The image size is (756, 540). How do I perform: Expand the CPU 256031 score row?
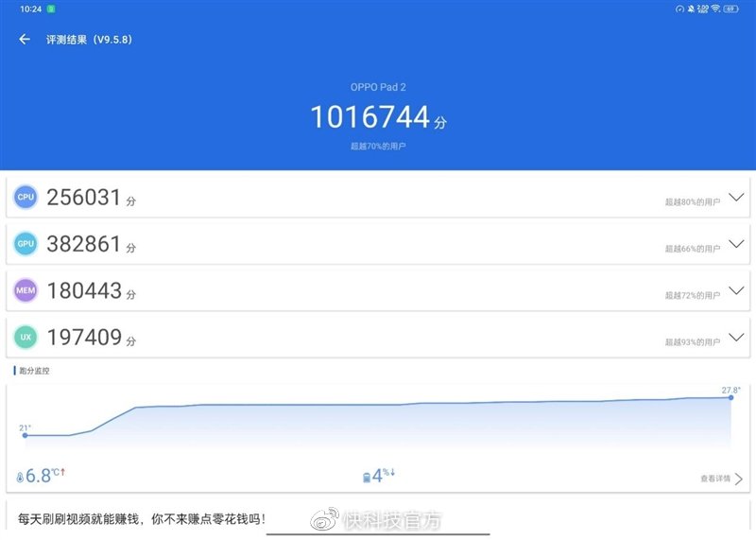736,197
